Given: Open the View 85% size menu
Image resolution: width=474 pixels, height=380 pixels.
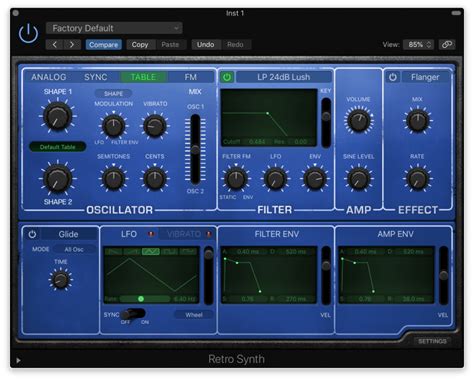Looking at the screenshot, I should click(x=418, y=44).
